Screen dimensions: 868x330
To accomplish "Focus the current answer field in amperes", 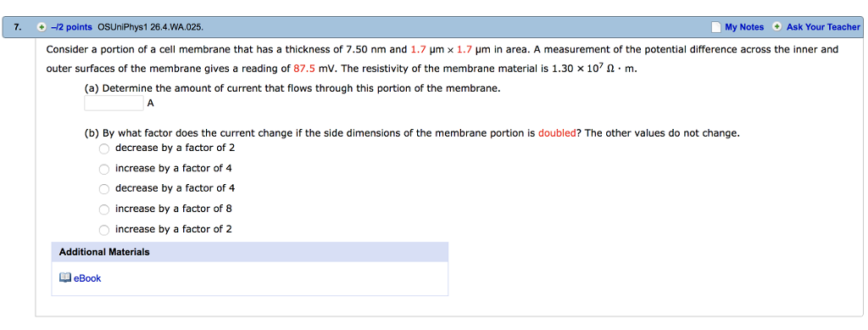I will (x=114, y=103).
